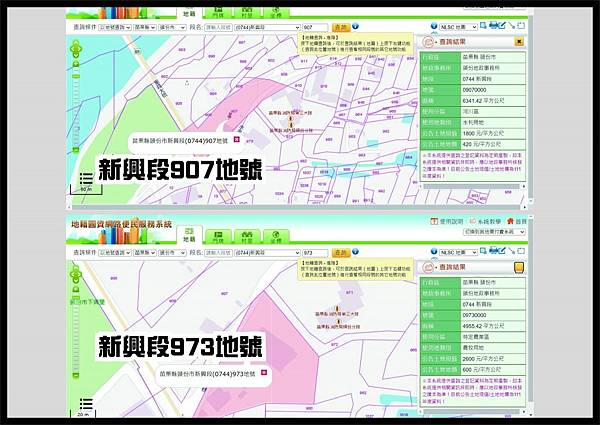Open the 村里 tab in the upper 907 window
The height and width of the screenshot is (425, 600).
click(x=247, y=13)
